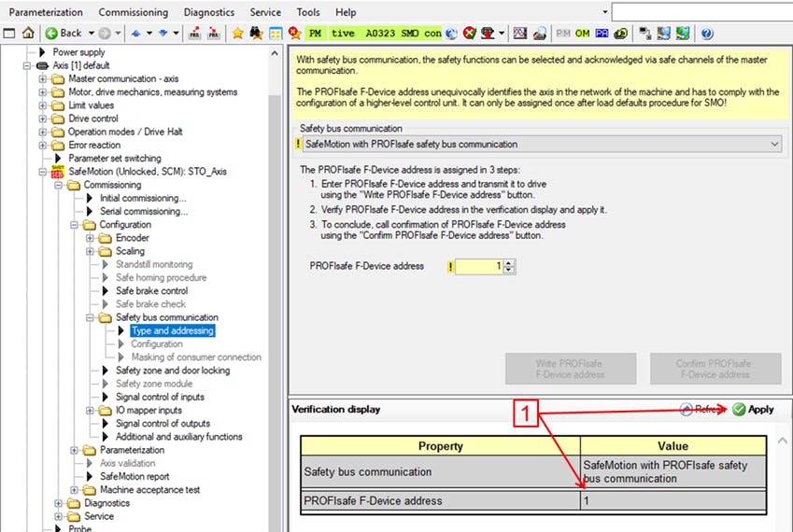793x532 pixels.
Task: Click the tree panel scroll-up arrow
Action: 274,53
